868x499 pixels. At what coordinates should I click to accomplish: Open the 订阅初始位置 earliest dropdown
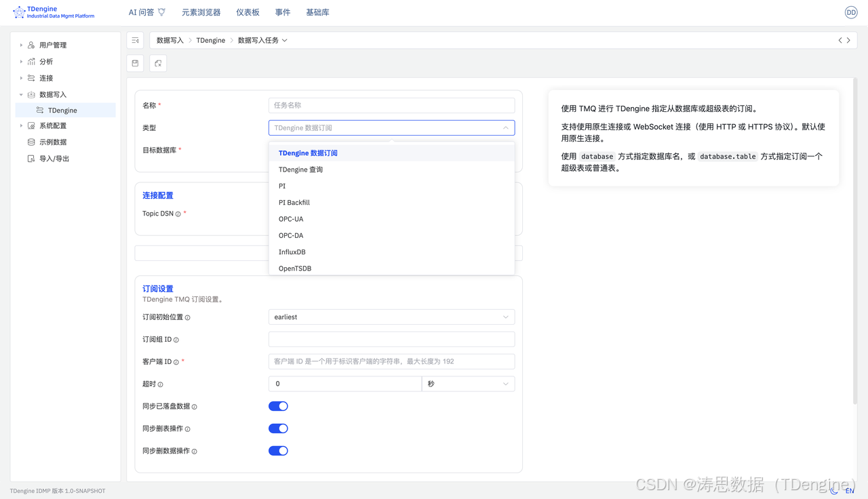(391, 317)
